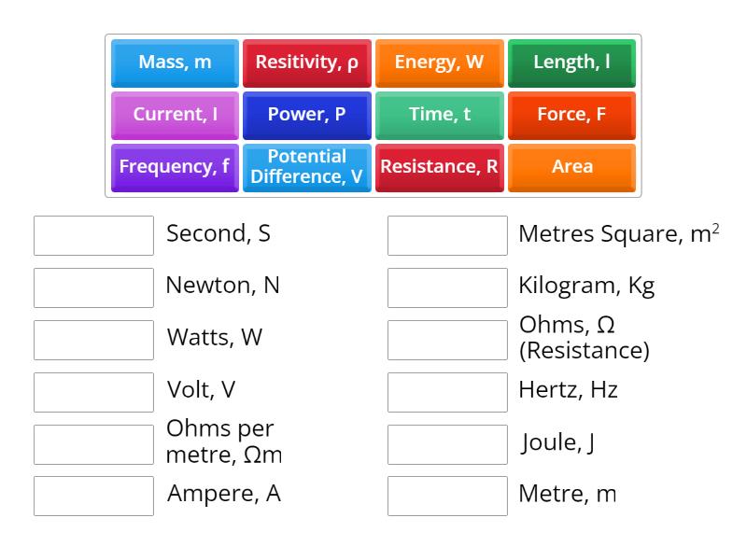Click the answer box beside 'Ohms per metre'
The width and height of the screenshot is (747, 560).
[92, 443]
